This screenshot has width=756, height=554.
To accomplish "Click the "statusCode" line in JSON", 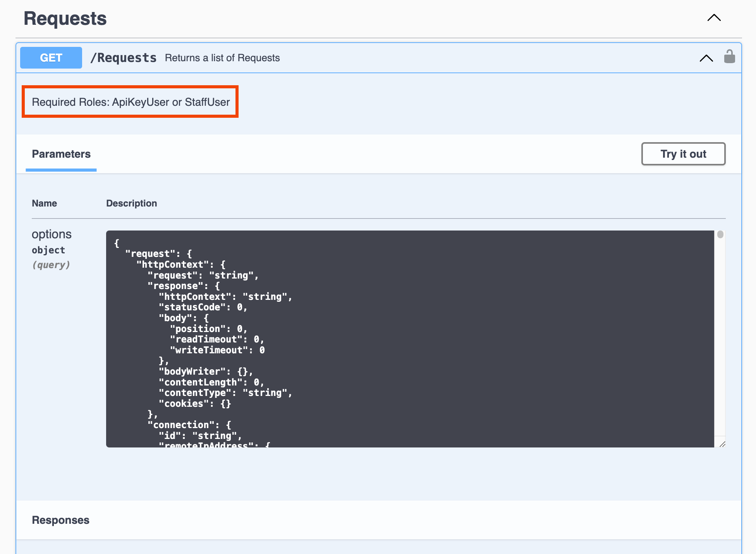I will [203, 307].
